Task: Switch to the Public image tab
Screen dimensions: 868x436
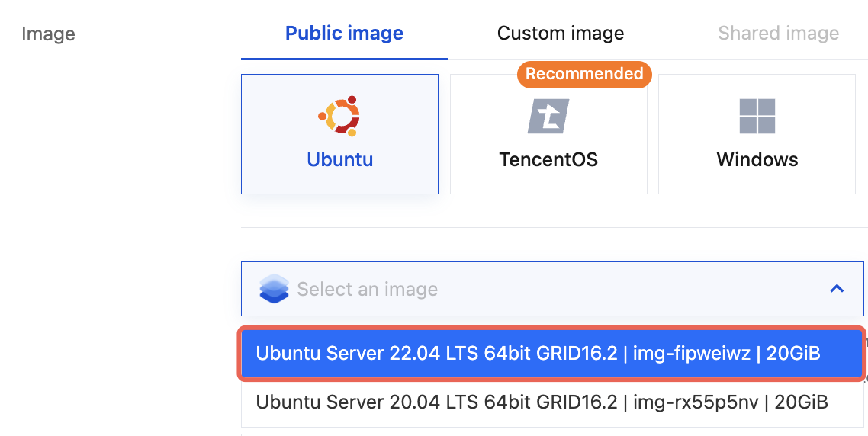Action: pos(344,34)
